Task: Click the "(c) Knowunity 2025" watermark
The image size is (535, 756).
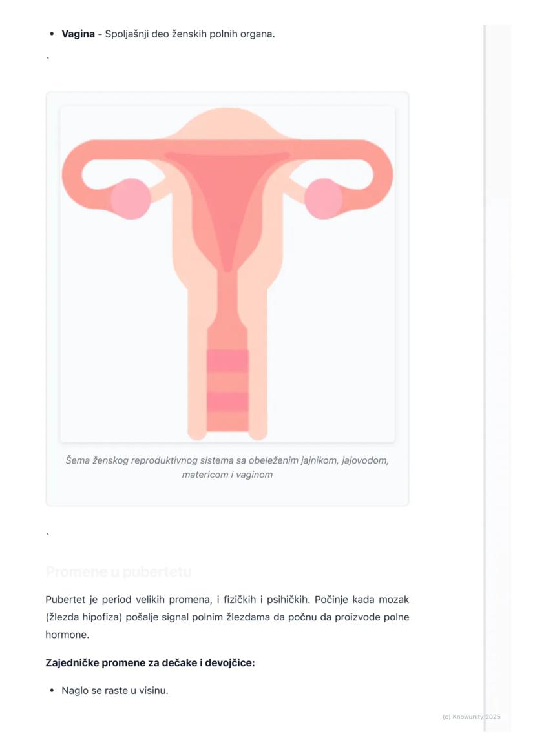Action: pos(471,717)
